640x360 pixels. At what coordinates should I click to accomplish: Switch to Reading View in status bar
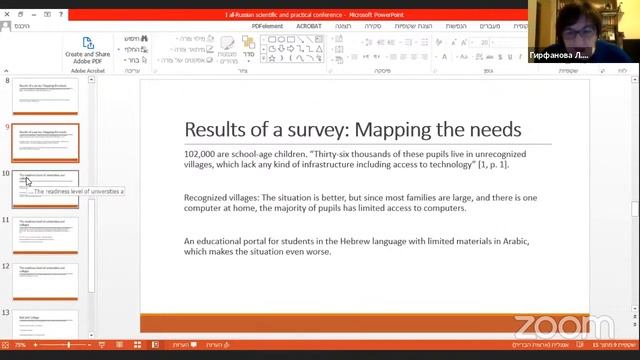tap(120, 345)
